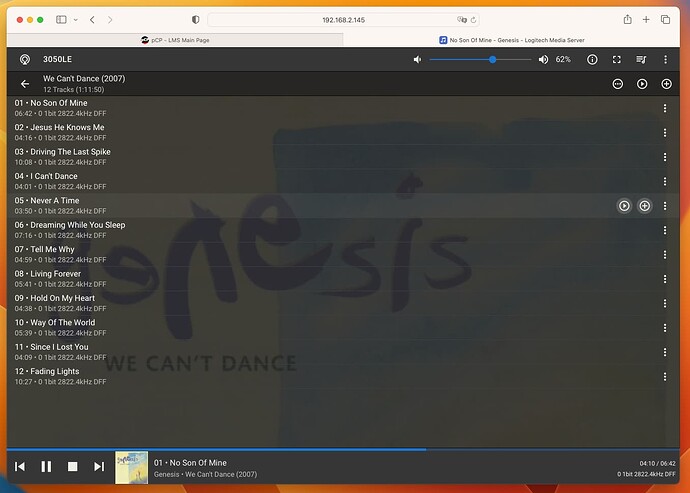The height and width of the screenshot is (493, 690).
Task: Open options menu for Fading Lights
Action: (x=665, y=377)
